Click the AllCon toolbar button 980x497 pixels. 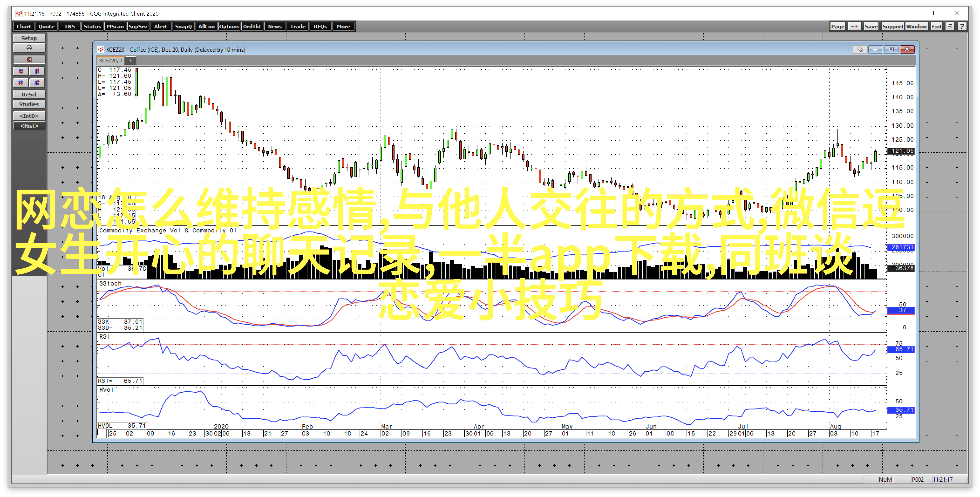click(x=206, y=27)
